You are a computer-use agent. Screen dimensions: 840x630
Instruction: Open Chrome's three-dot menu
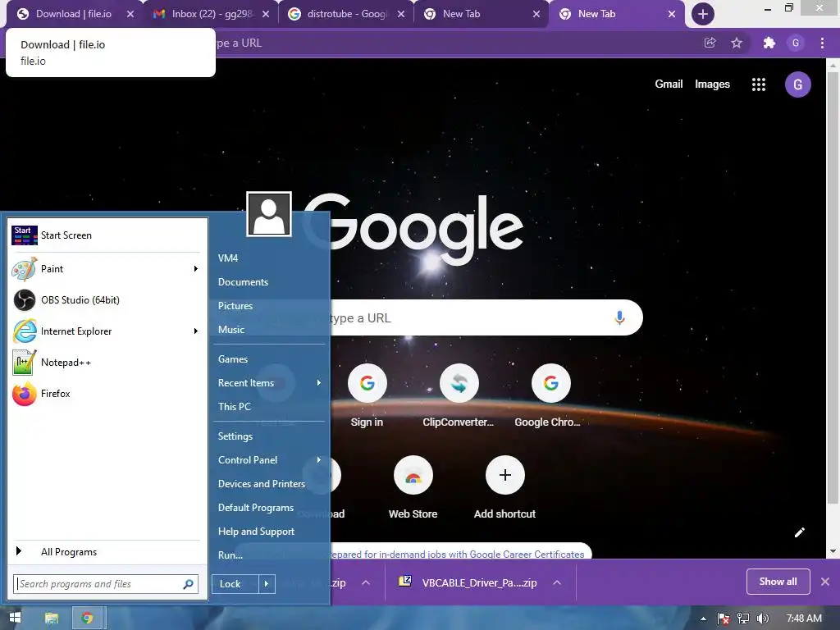[822, 43]
